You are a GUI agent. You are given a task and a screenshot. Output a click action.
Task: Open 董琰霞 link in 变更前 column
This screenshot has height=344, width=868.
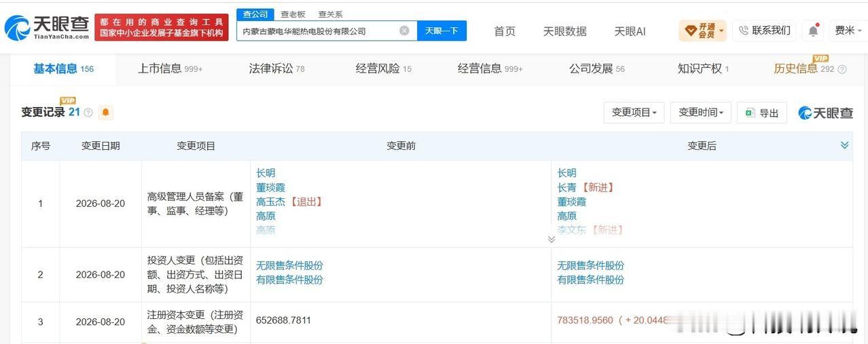coord(270,187)
